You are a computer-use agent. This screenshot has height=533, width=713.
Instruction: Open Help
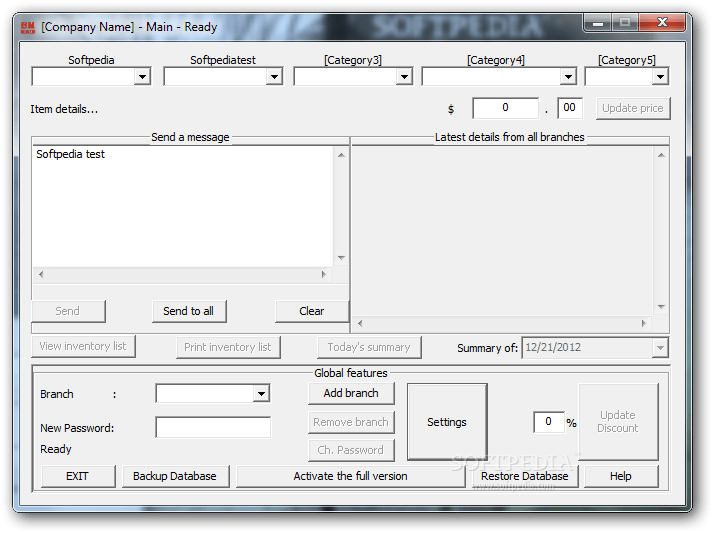621,476
